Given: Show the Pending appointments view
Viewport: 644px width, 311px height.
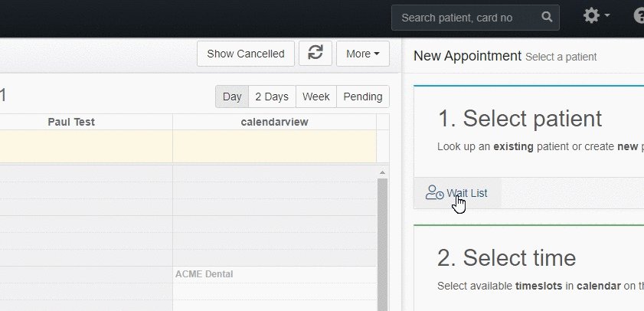Looking at the screenshot, I should coord(363,97).
